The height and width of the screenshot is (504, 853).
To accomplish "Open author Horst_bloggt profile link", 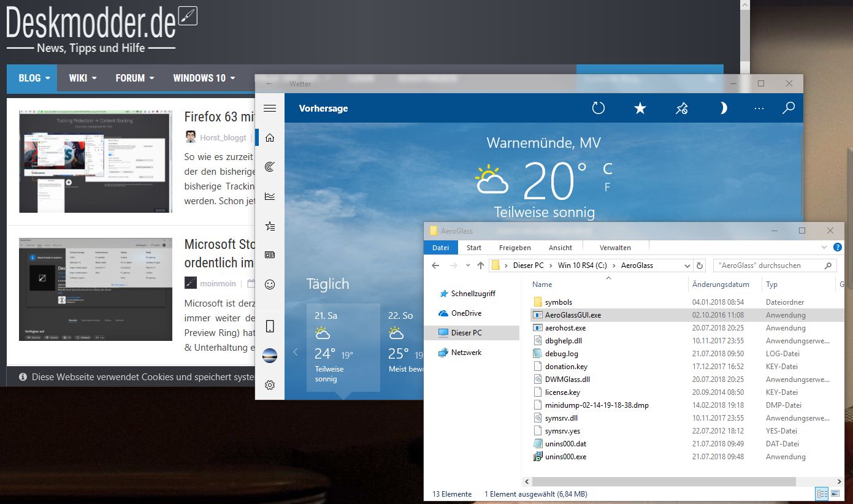I will (x=222, y=138).
